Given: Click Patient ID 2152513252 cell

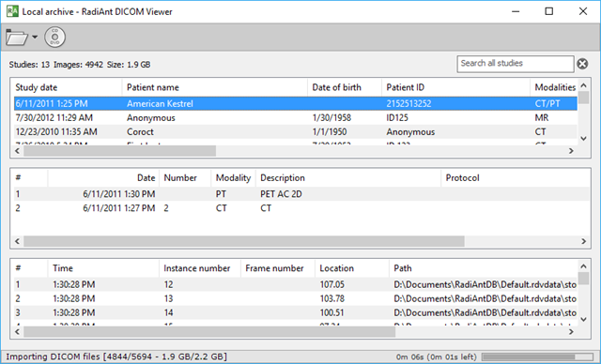Looking at the screenshot, I should tap(408, 104).
